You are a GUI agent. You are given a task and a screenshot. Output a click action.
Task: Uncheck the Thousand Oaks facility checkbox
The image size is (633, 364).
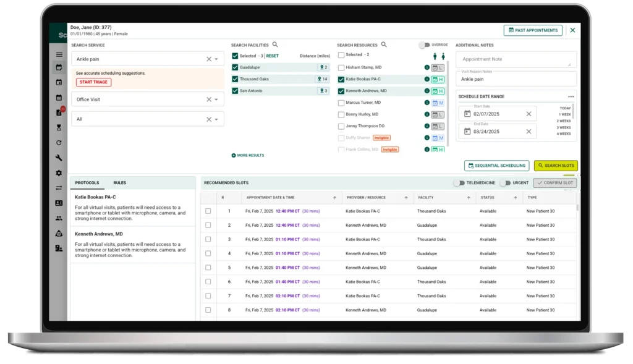coord(235,79)
